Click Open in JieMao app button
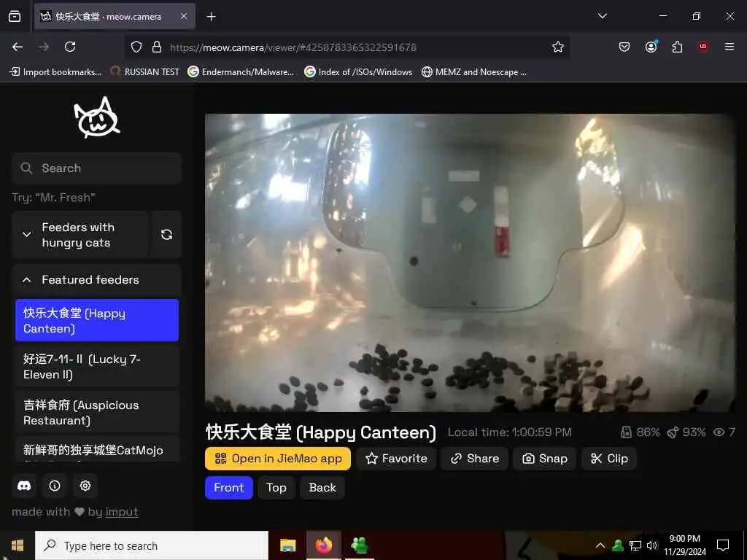Image resolution: width=747 pixels, height=560 pixels. pyautogui.click(x=278, y=458)
